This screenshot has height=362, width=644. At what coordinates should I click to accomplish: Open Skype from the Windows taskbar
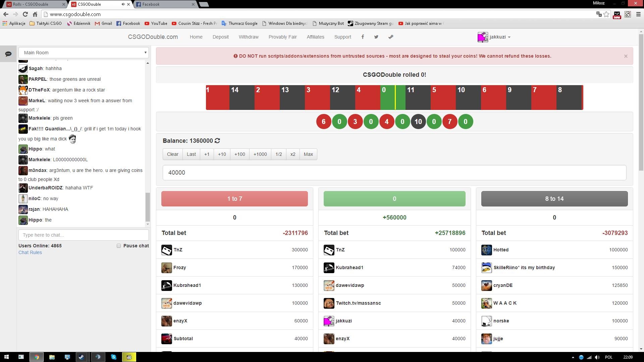pos(113,357)
